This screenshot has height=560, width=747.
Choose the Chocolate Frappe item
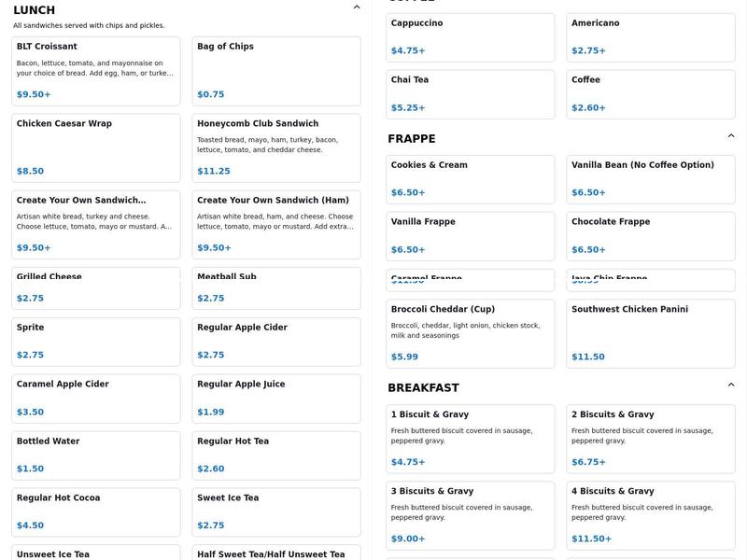tap(651, 236)
